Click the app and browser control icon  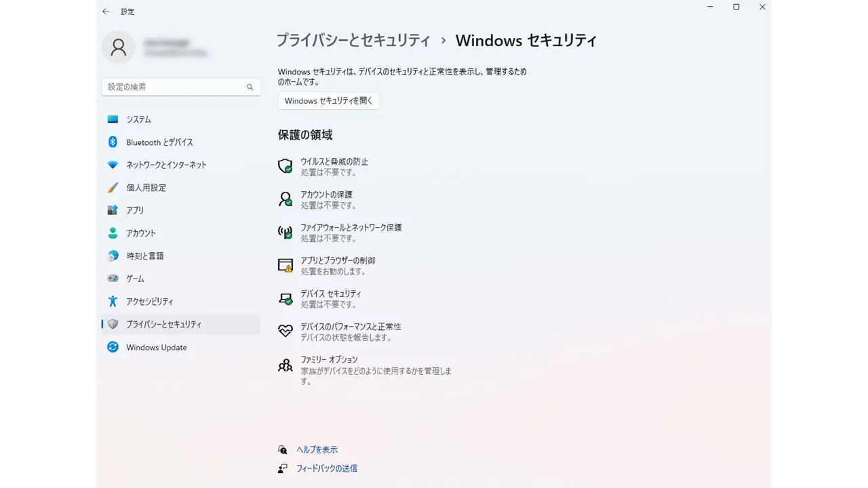point(285,266)
